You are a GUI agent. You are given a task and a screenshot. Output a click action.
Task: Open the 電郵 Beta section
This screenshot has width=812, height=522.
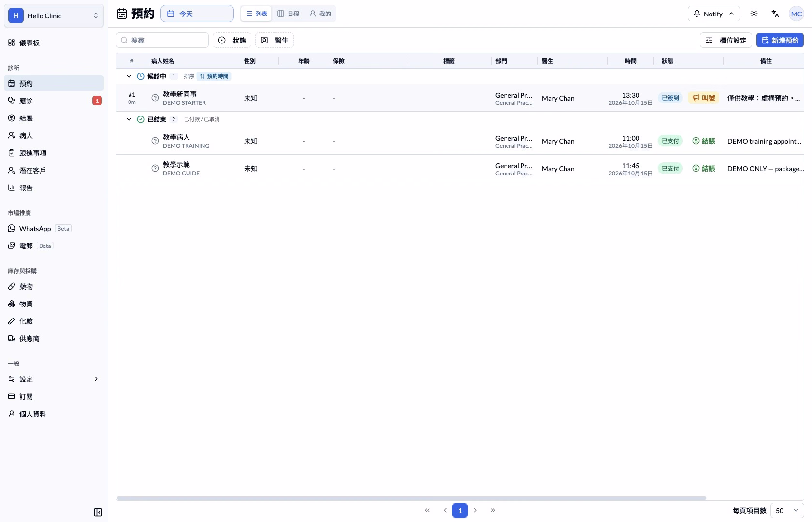point(54,246)
